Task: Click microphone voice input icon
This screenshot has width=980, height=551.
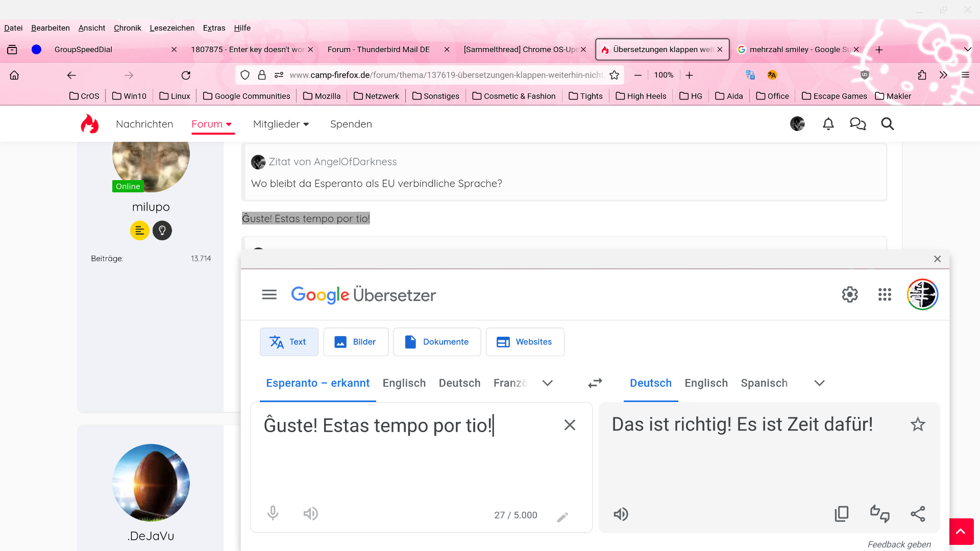Action: pyautogui.click(x=273, y=513)
